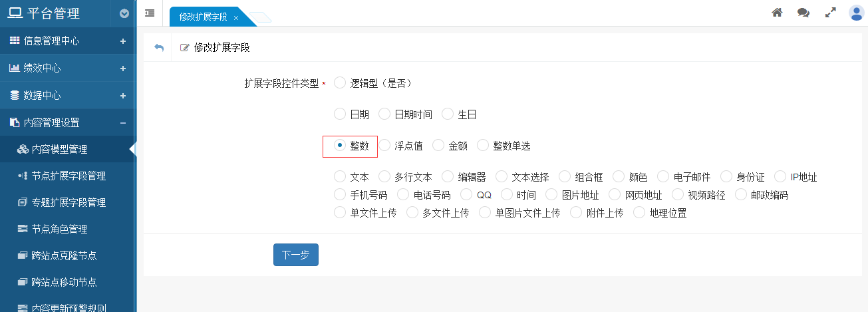Screen dimensions: 868x312
Task: Select the 电话号码 radio option
Action: coord(402,195)
